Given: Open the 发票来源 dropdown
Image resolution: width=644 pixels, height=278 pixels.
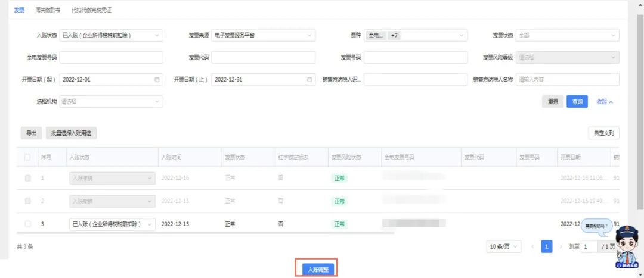Looking at the screenshot, I should [x=263, y=36].
